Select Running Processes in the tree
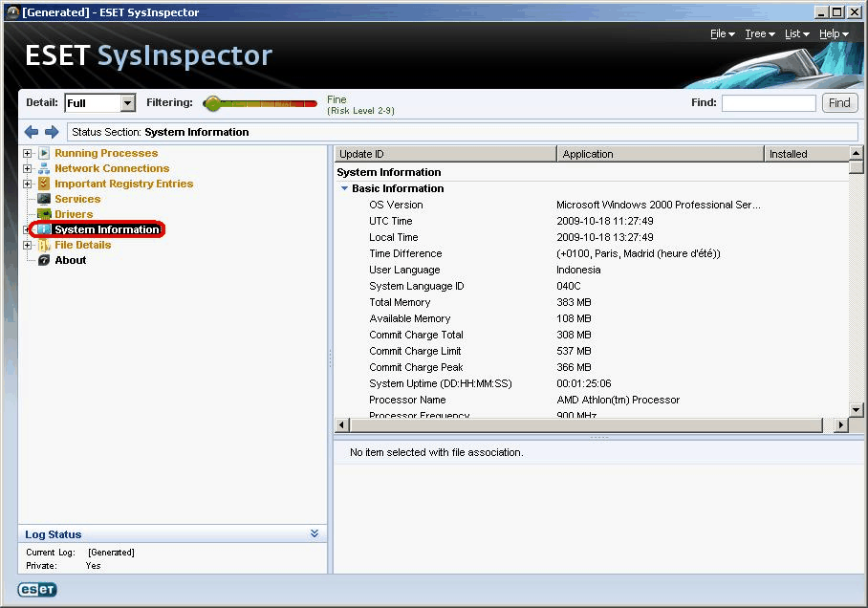 tap(106, 153)
